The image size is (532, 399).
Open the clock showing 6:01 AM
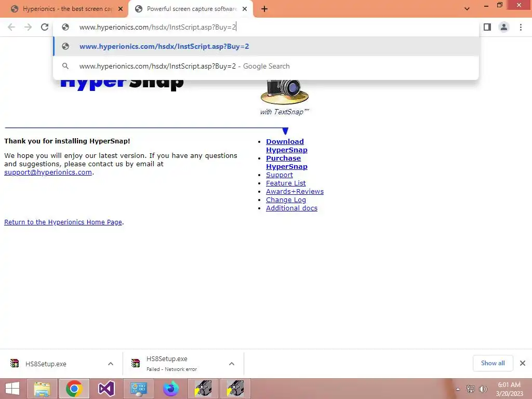point(510,389)
